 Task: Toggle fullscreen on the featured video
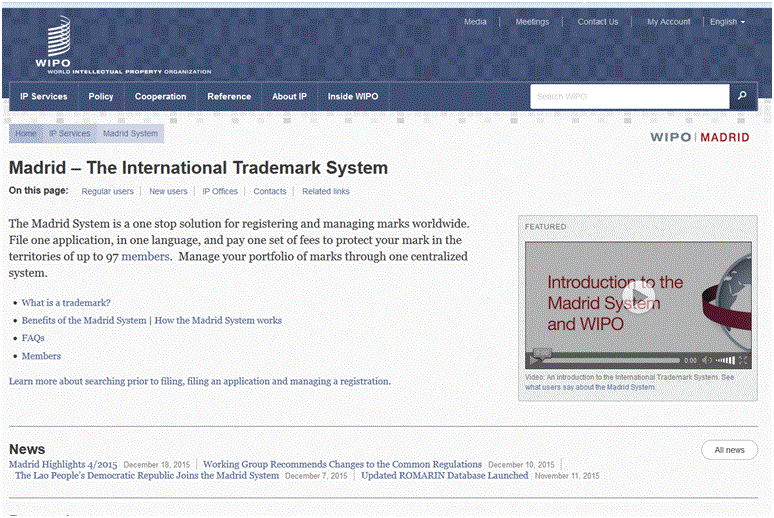click(743, 360)
